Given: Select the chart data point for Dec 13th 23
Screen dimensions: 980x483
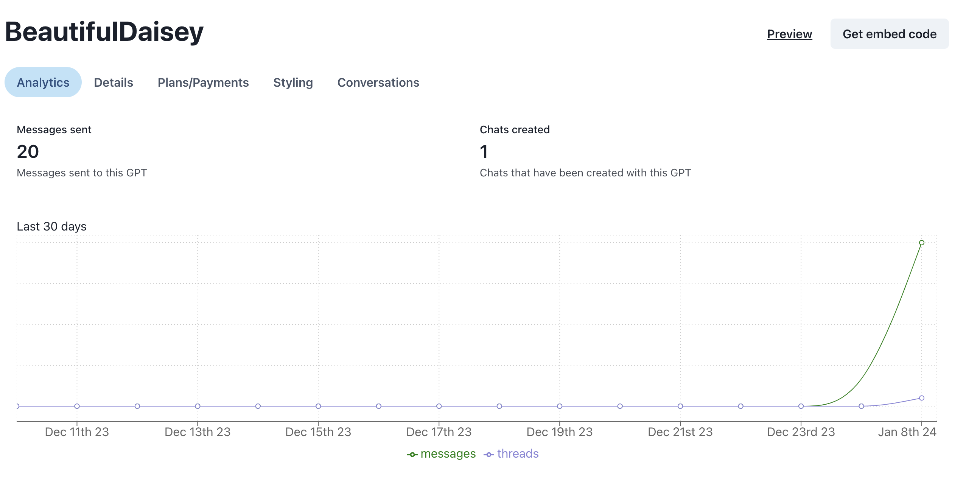Looking at the screenshot, I should pyautogui.click(x=198, y=406).
